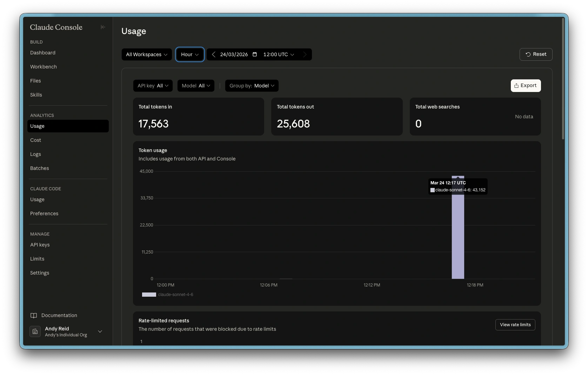Click the Documentation book icon

click(x=34, y=315)
